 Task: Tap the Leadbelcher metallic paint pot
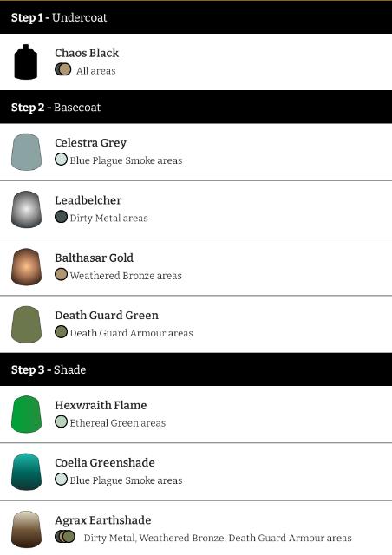[26, 210]
